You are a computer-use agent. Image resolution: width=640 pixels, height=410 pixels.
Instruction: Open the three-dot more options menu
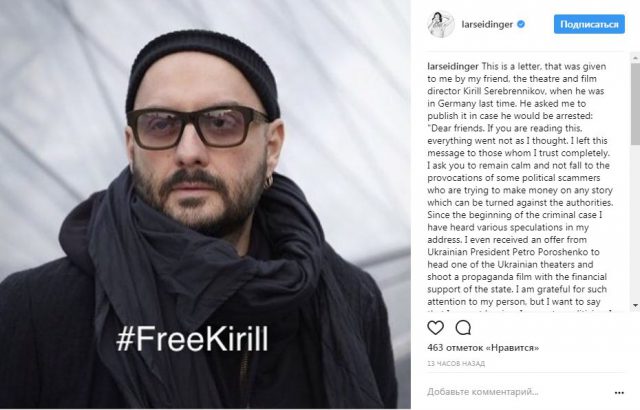(619, 392)
